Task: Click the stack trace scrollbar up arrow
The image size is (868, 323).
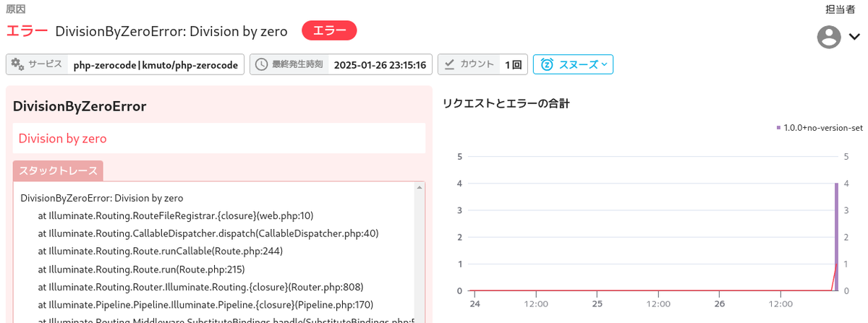Action: tap(419, 188)
